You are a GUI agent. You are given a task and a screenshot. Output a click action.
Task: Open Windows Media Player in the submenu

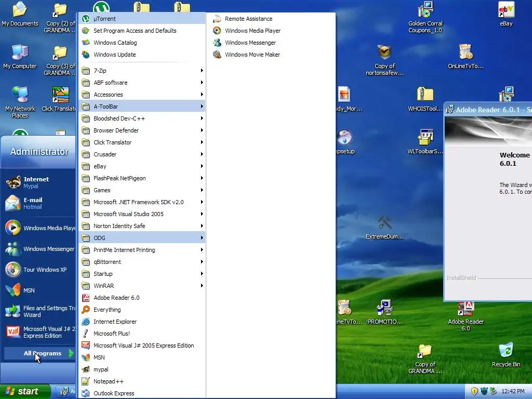pyautogui.click(x=271, y=31)
